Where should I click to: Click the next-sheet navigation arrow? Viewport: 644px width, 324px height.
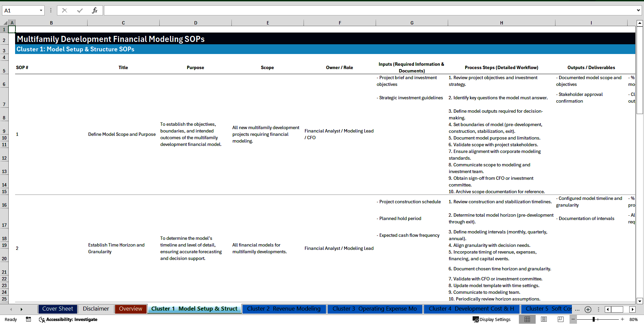21,309
